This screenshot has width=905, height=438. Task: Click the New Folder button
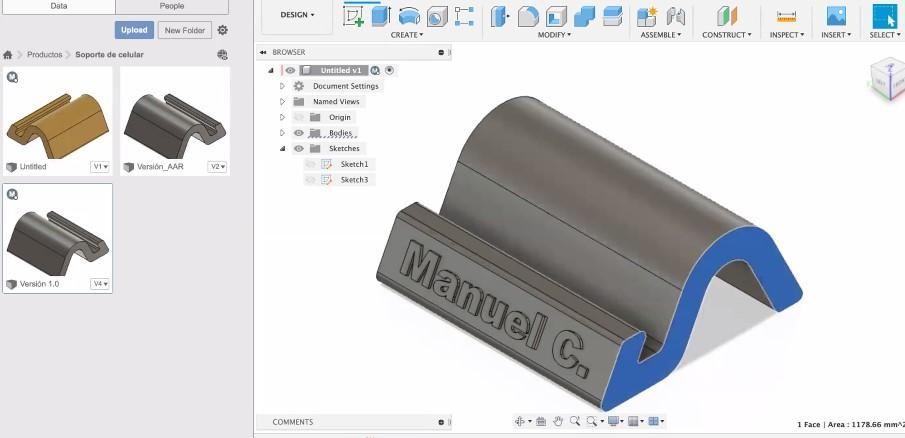185,30
